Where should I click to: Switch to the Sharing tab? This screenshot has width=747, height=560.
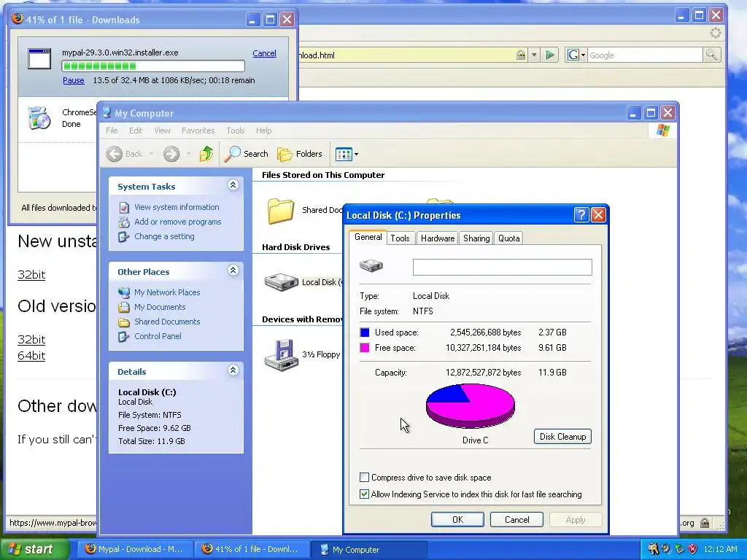pos(476,238)
